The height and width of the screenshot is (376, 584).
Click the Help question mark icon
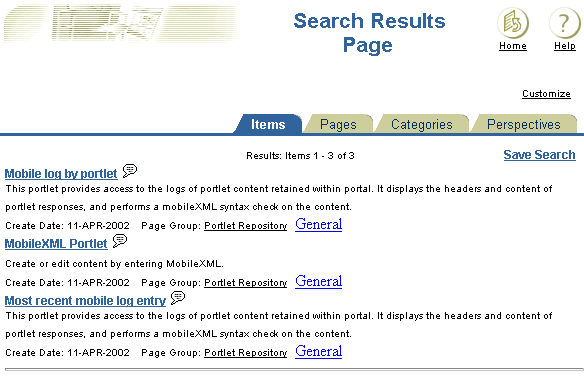564,23
